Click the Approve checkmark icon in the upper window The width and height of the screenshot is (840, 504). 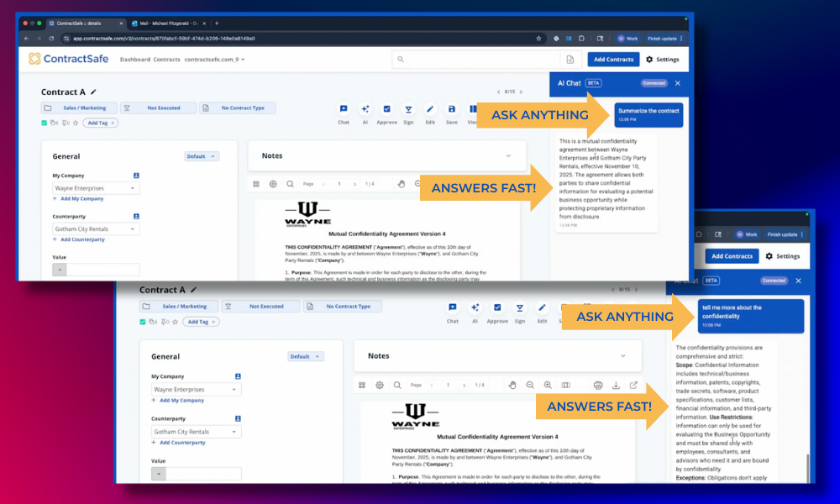(386, 109)
